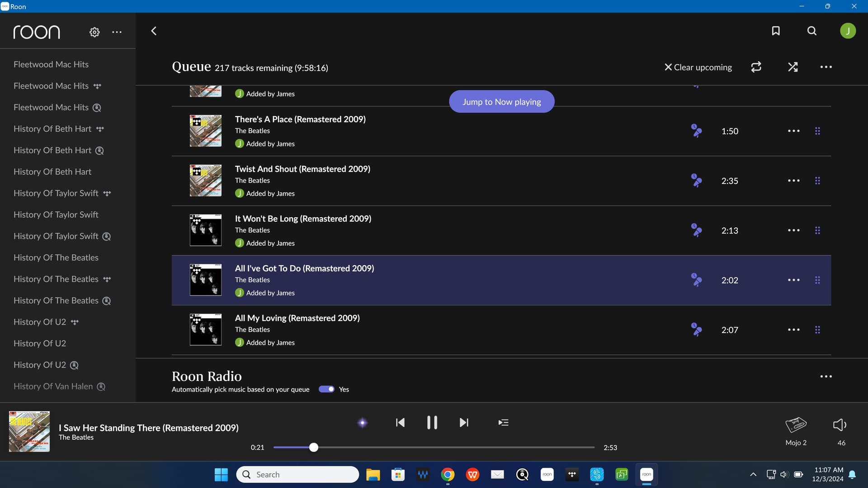Viewport: 868px width, 488px height.
Task: Open History Of U2 Qobuz playlist
Action: pyautogui.click(x=46, y=365)
